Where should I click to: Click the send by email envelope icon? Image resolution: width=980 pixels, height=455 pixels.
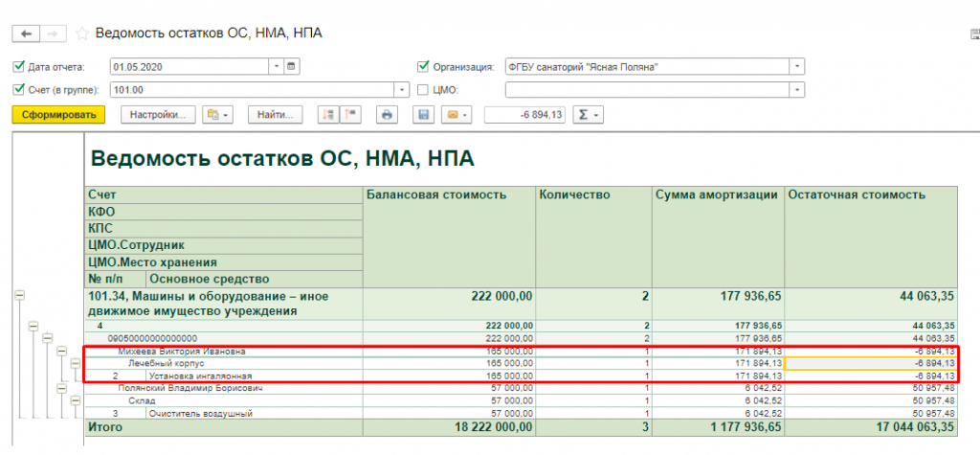coord(452,115)
